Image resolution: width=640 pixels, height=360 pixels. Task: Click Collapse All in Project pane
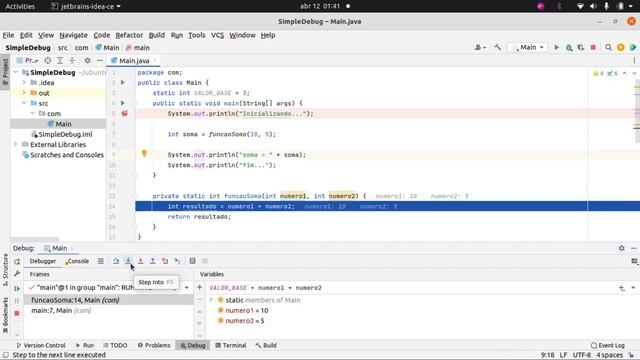click(72, 60)
